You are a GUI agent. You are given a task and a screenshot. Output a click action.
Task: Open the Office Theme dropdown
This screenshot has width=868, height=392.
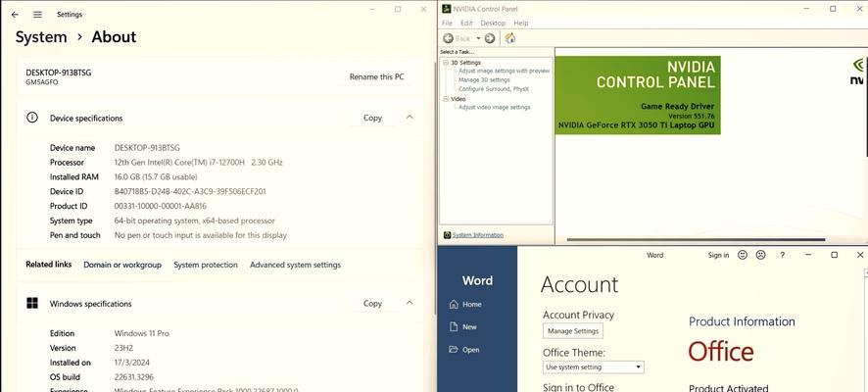[594, 367]
